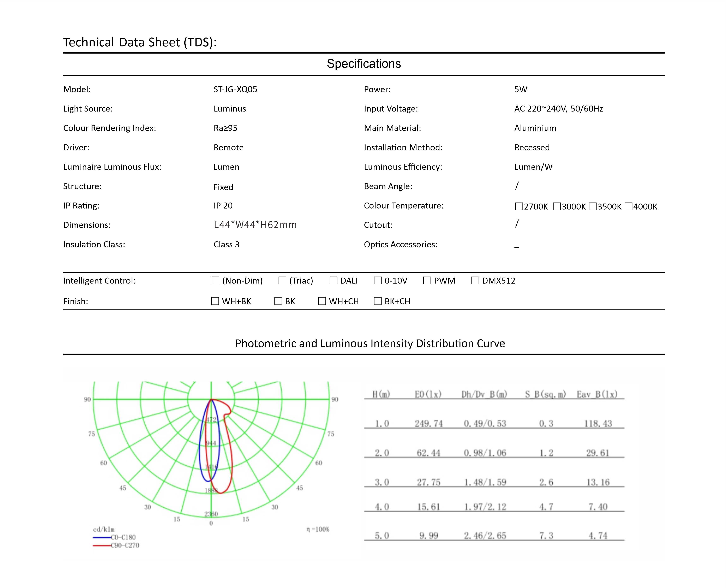Select the BK finish checkbox
Screen dimensions: 726x588
(278, 301)
